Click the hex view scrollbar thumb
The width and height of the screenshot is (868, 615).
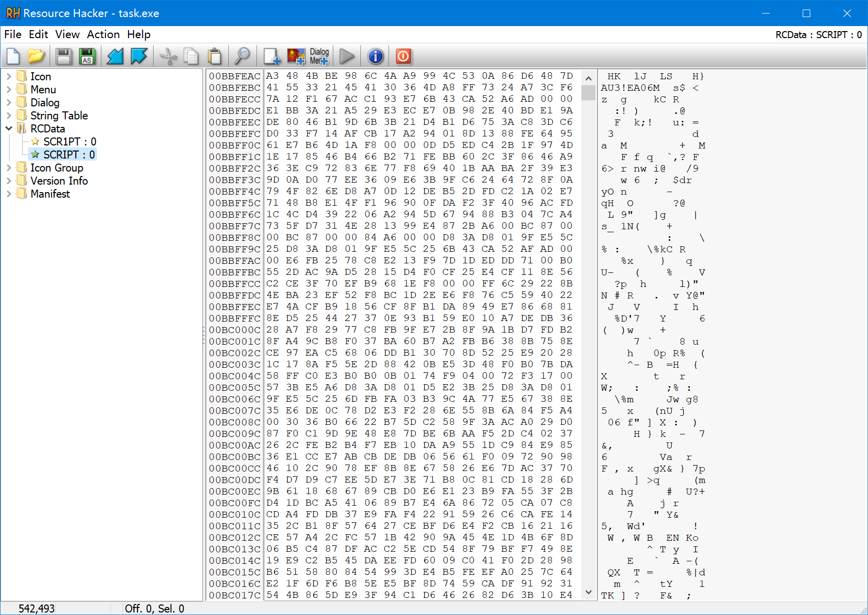tap(588, 93)
